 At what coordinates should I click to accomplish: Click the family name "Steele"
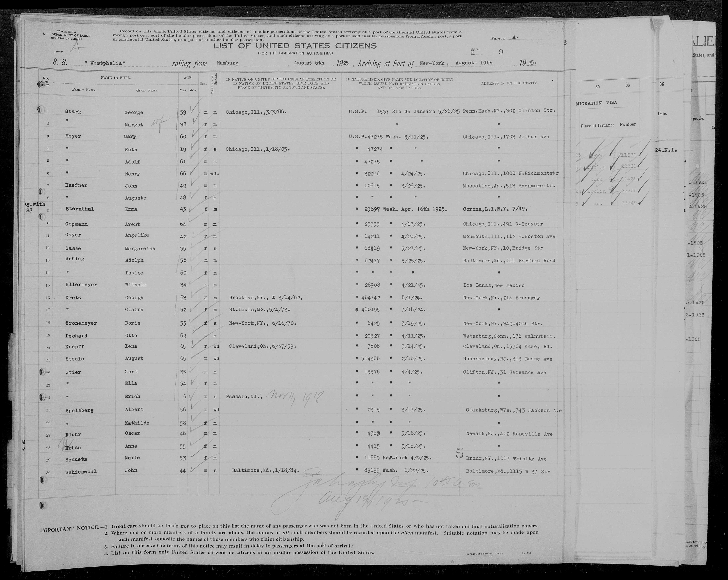[x=75, y=359]
